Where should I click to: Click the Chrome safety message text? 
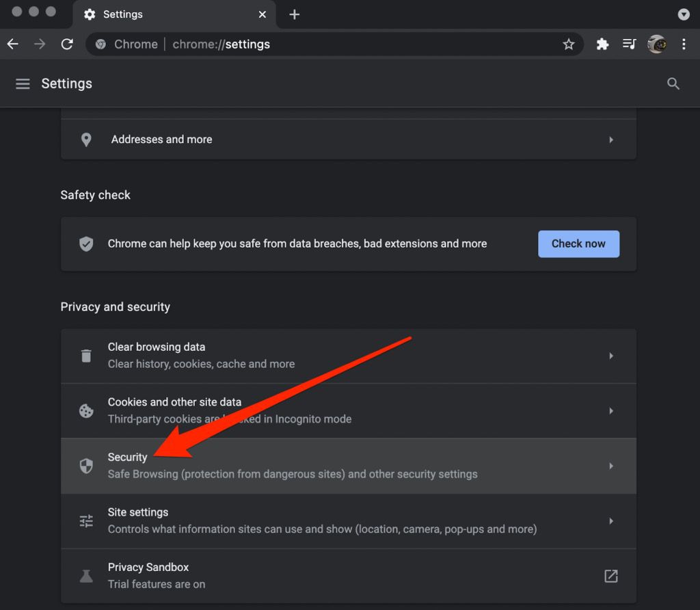pyautogui.click(x=297, y=244)
